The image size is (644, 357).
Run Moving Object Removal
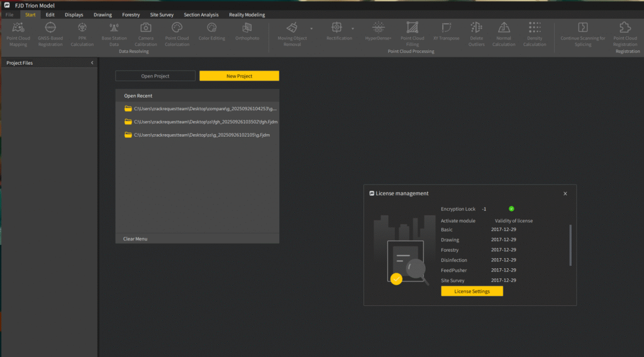point(292,34)
